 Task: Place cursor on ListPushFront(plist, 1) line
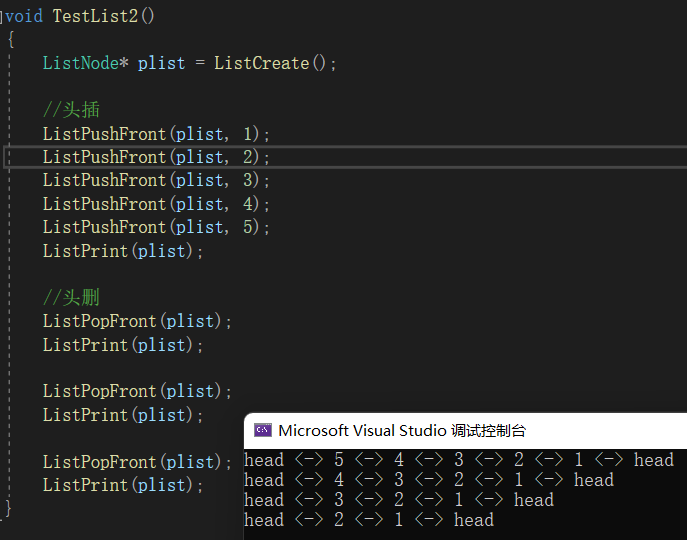156,134
